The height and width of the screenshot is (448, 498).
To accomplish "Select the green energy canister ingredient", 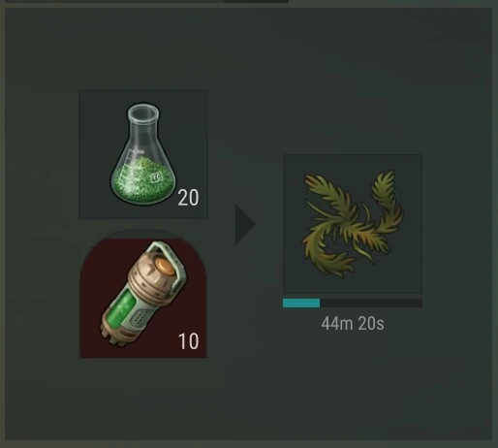I will coord(143,294).
